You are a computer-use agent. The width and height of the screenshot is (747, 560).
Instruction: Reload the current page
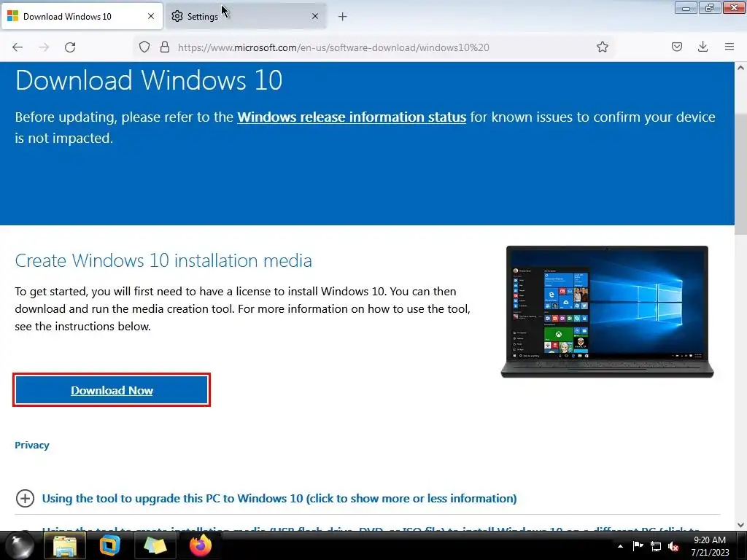click(x=70, y=47)
